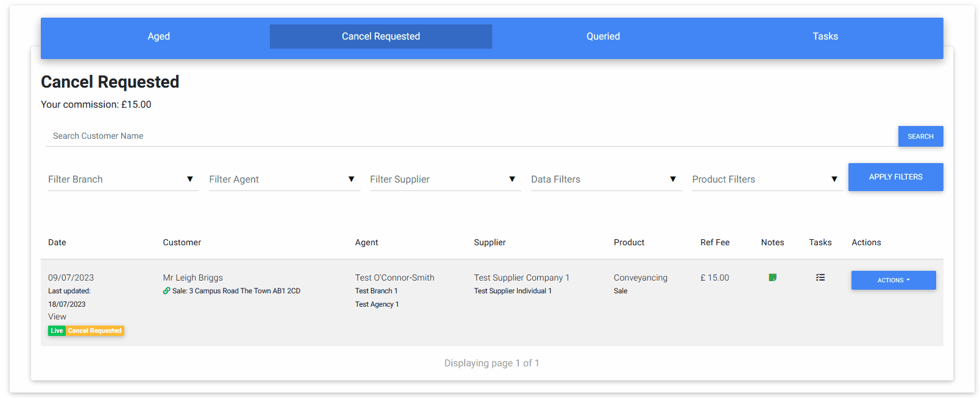
Task: Click the green Live status badge
Action: coord(57,331)
